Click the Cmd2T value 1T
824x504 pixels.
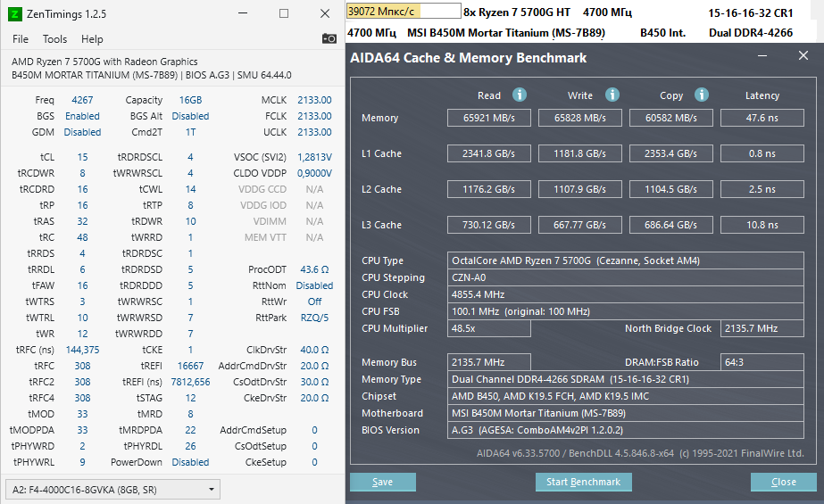pyautogui.click(x=190, y=132)
